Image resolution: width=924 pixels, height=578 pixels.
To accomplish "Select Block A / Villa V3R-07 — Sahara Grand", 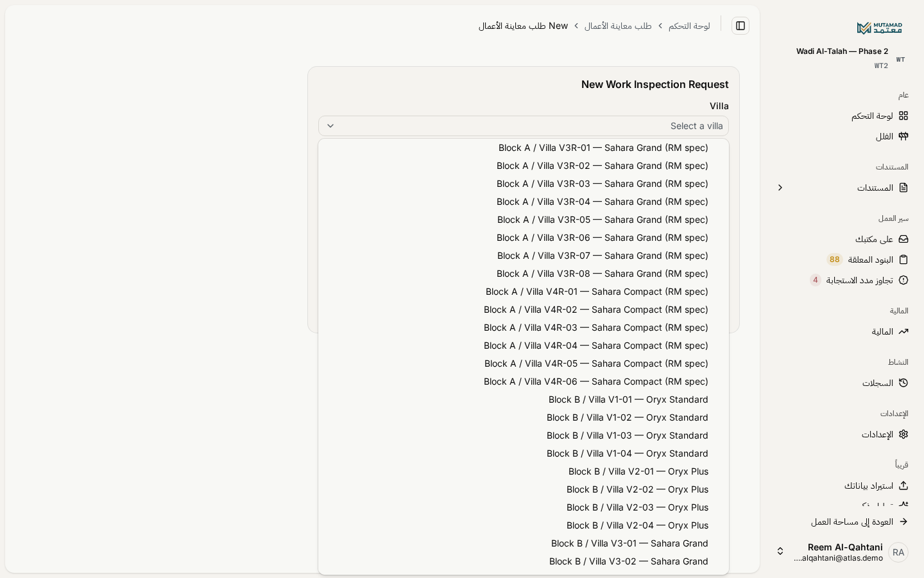I will point(524,256).
